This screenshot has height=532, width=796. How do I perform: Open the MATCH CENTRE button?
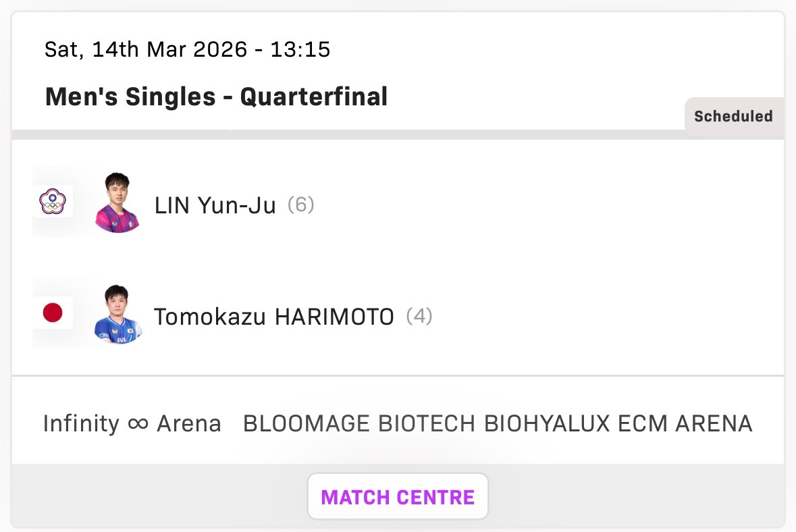tap(398, 498)
